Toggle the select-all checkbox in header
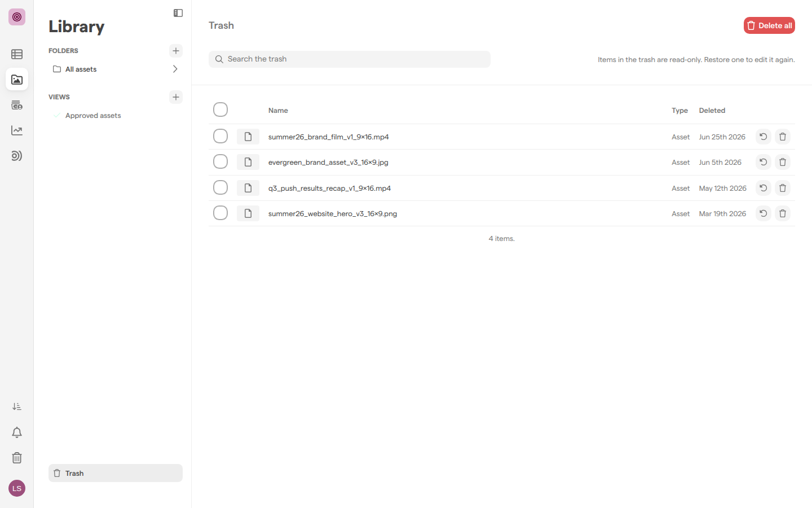 coord(220,110)
